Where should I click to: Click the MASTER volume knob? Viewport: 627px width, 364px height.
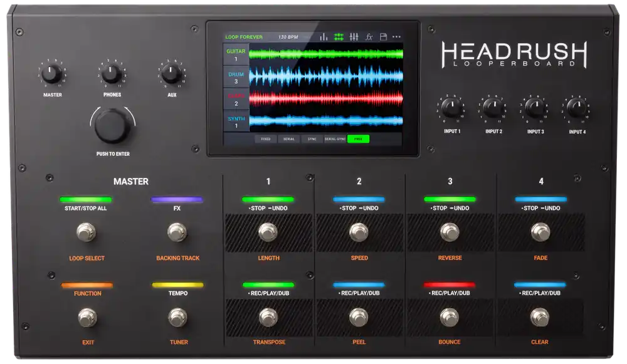coord(51,73)
